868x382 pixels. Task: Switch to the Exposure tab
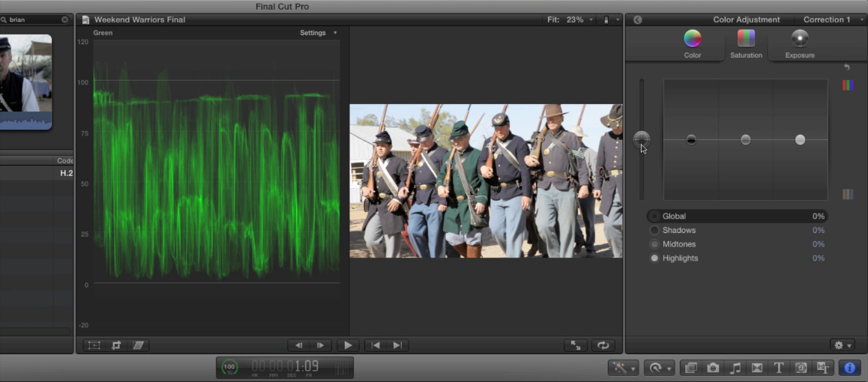click(800, 44)
